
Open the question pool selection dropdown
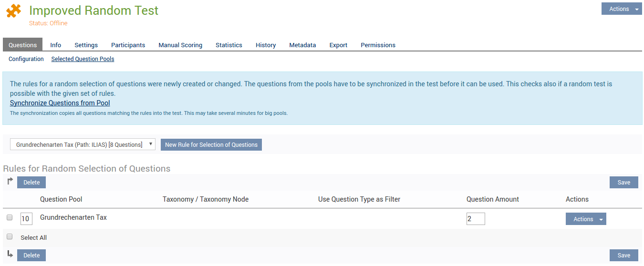point(83,144)
